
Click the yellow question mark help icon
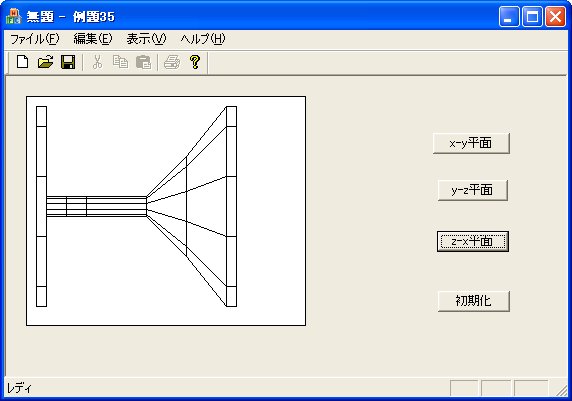[x=195, y=62]
